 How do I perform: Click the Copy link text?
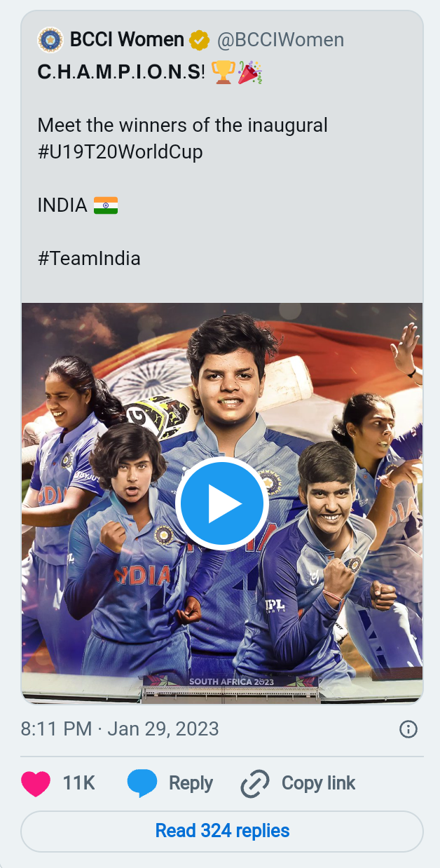coord(319,783)
